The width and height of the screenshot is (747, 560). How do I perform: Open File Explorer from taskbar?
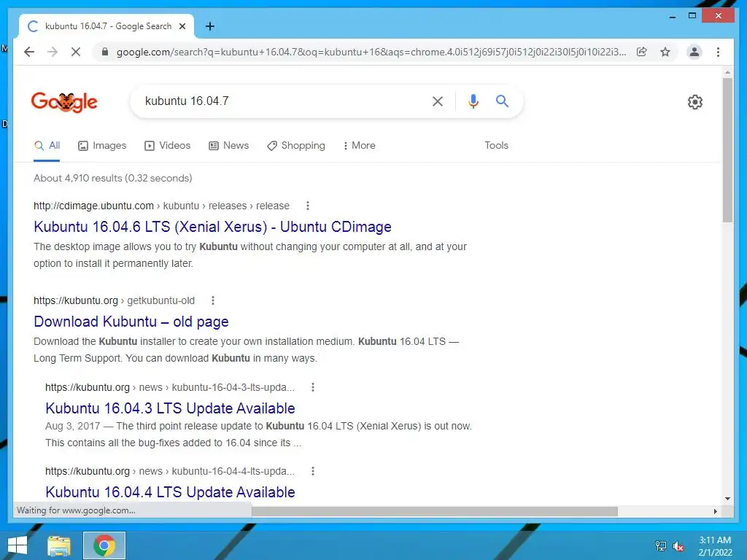point(59,545)
